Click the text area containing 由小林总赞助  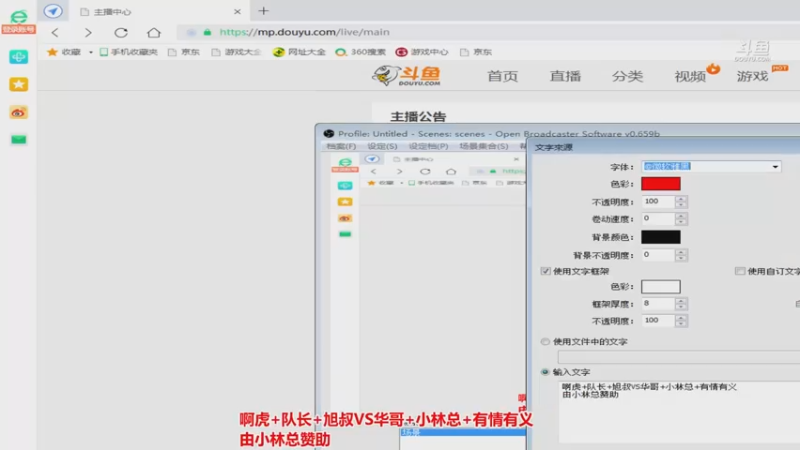680,412
